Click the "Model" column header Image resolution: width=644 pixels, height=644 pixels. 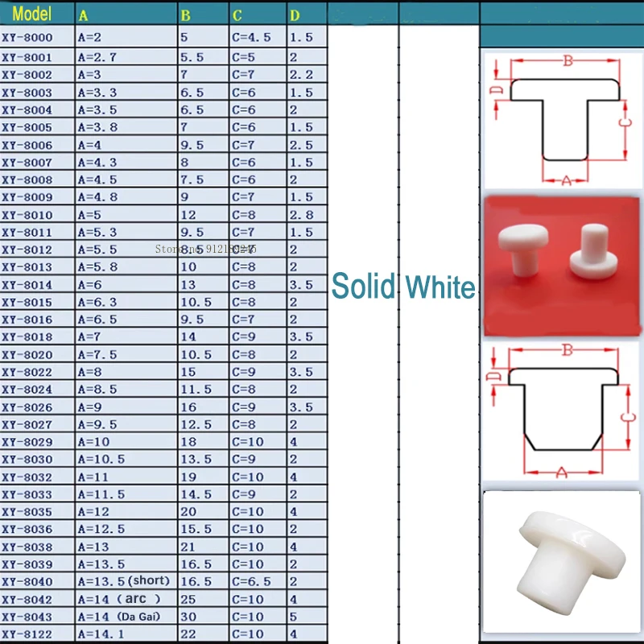pos(32,14)
